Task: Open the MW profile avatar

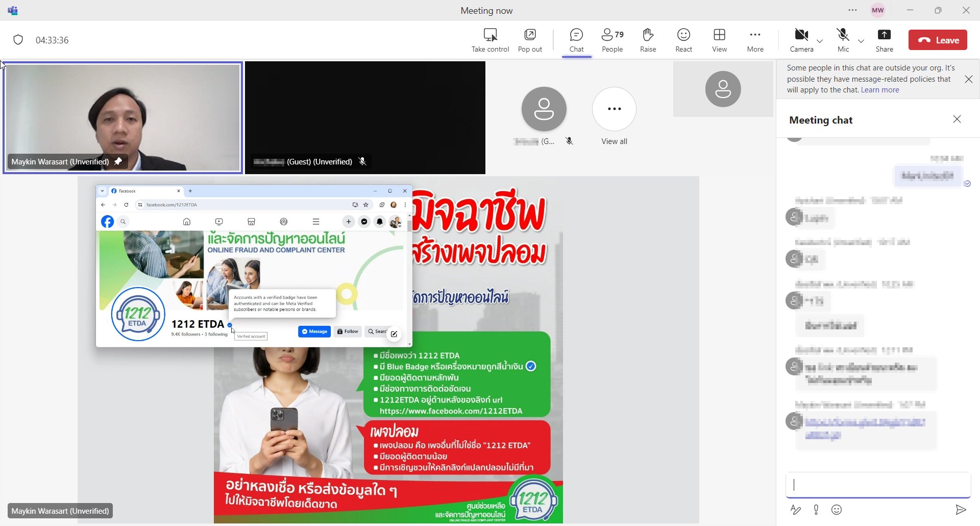Action: coord(878,10)
